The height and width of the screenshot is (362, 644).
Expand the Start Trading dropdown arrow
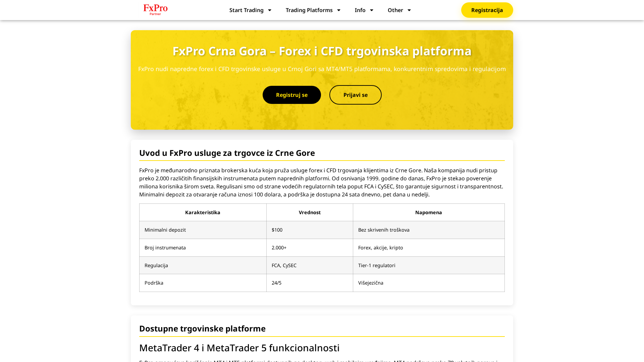coord(269,10)
